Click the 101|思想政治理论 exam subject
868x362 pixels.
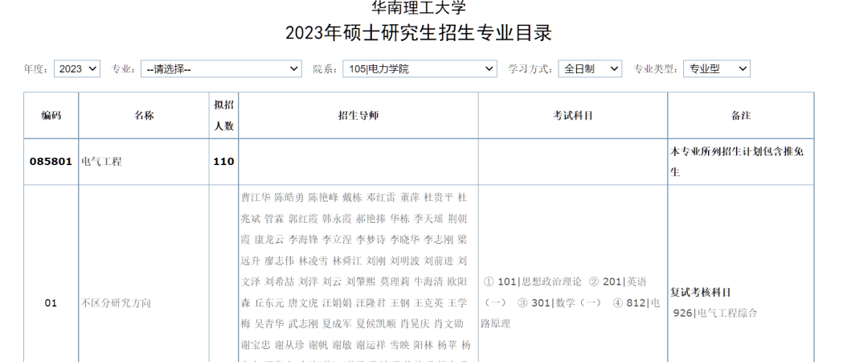[540, 282]
